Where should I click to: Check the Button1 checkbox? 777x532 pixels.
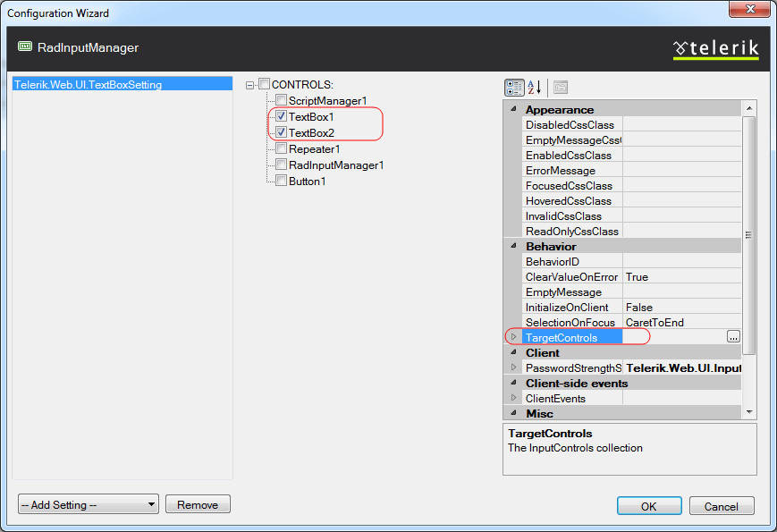tap(281, 181)
